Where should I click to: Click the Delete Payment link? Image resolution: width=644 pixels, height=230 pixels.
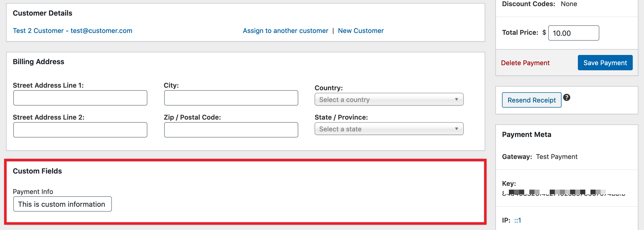(525, 63)
